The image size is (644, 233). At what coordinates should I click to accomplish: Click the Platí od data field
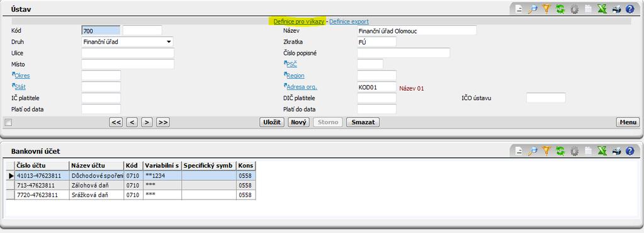tap(101, 109)
